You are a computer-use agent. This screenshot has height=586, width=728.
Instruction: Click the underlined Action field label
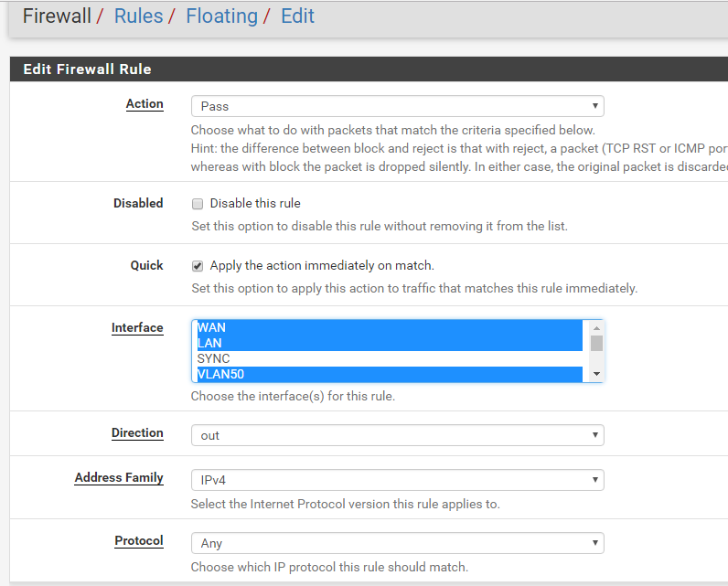click(x=145, y=104)
